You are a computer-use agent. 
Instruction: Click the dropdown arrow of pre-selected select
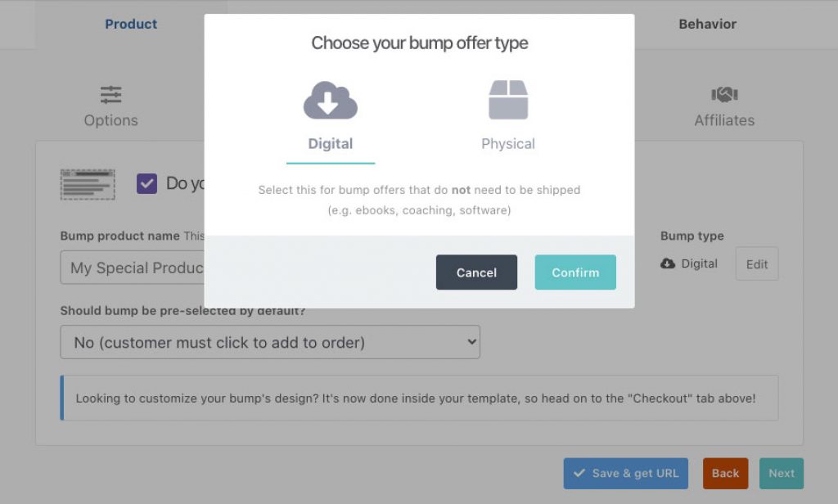pos(471,341)
